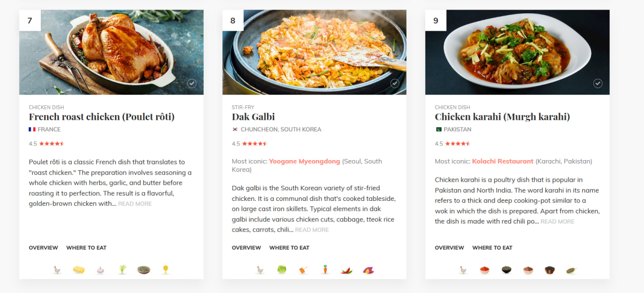Click the checkmark badge on Dak Galbi photo
The width and height of the screenshot is (644, 293).
395,84
